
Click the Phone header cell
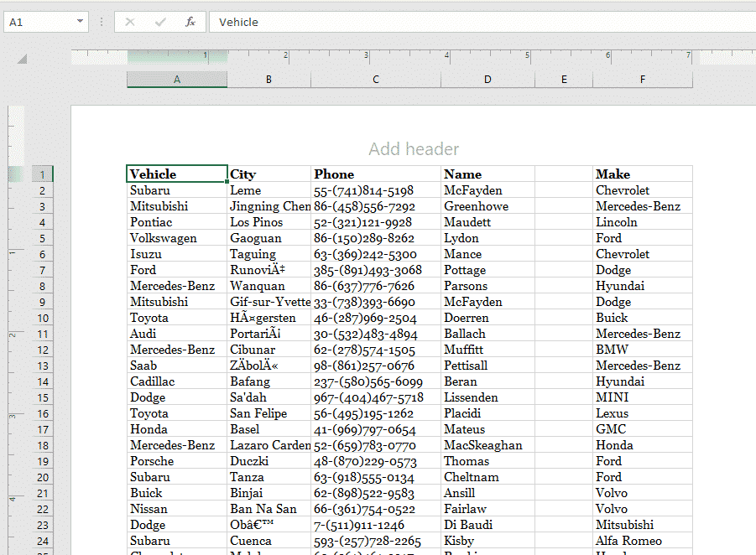click(x=376, y=174)
